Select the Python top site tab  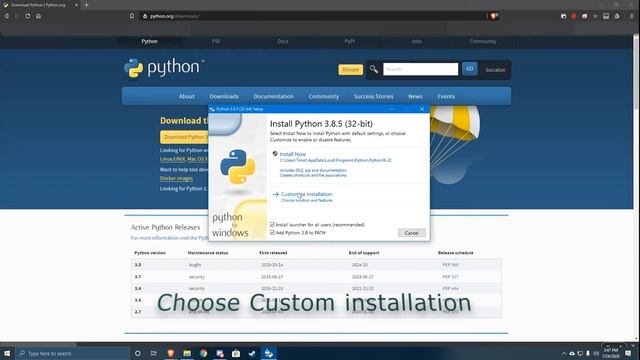click(x=150, y=41)
